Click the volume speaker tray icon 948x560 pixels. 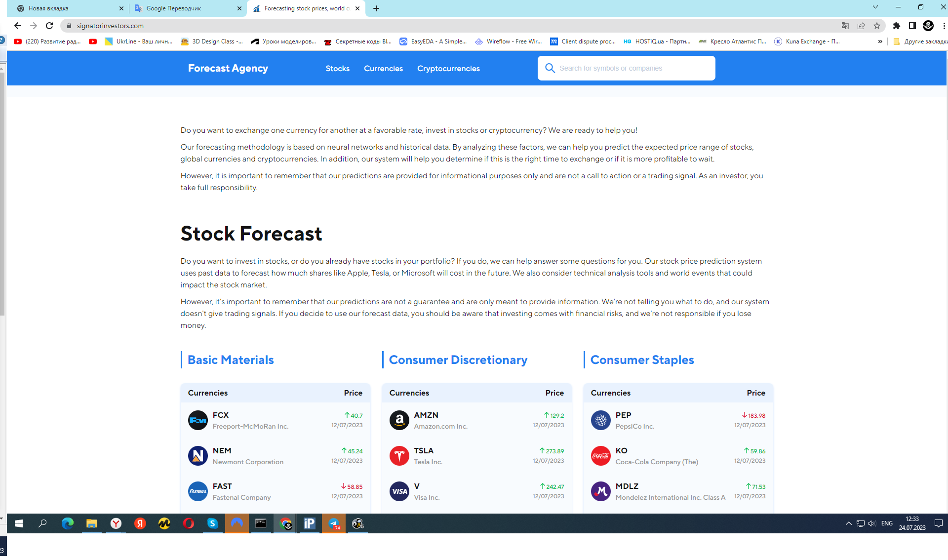click(x=872, y=523)
